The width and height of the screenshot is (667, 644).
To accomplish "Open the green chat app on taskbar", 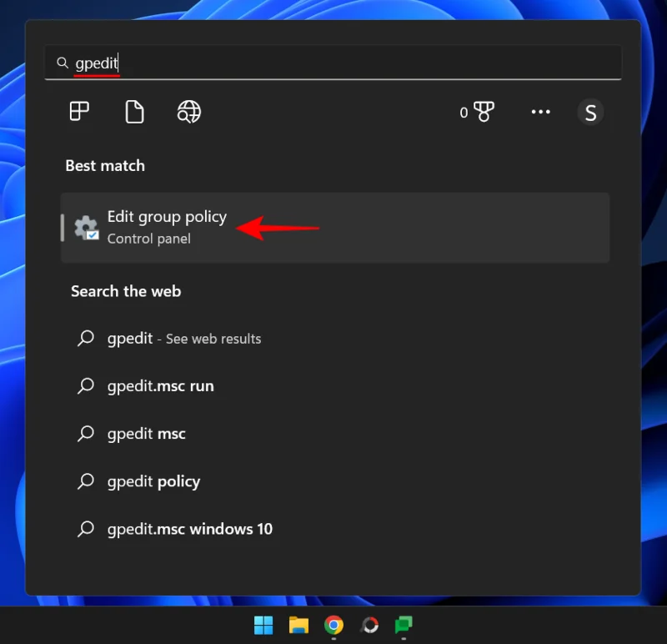I will pos(404,624).
